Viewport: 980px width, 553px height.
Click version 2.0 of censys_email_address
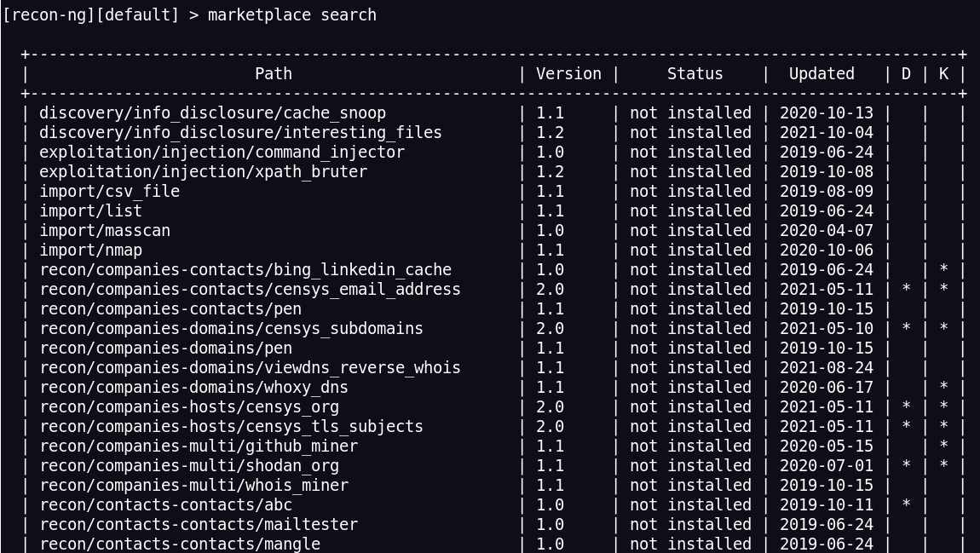550,290
